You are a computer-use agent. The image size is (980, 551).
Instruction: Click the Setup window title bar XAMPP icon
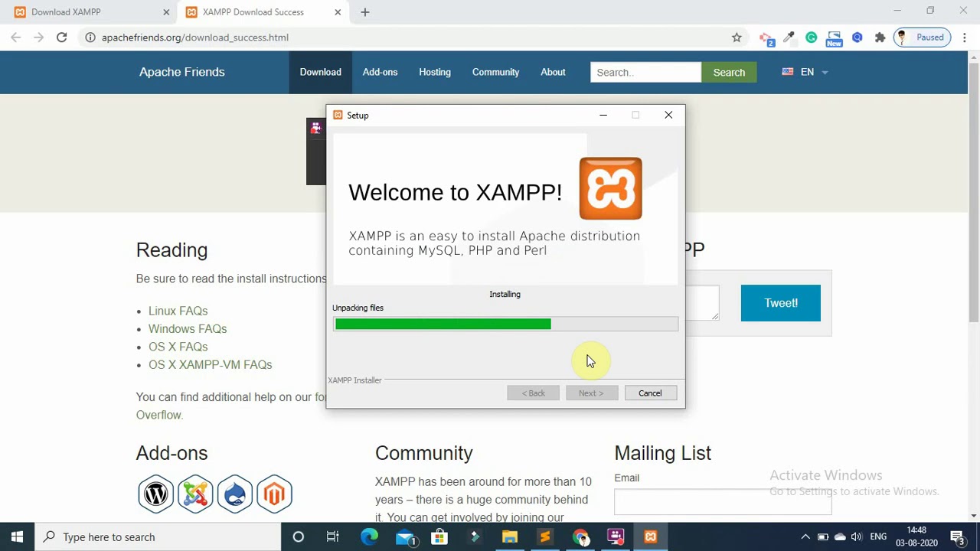(338, 115)
